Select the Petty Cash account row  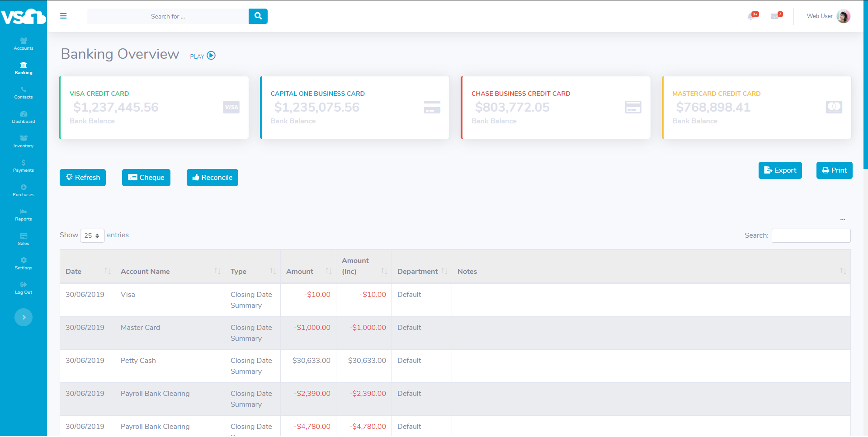[455, 366]
